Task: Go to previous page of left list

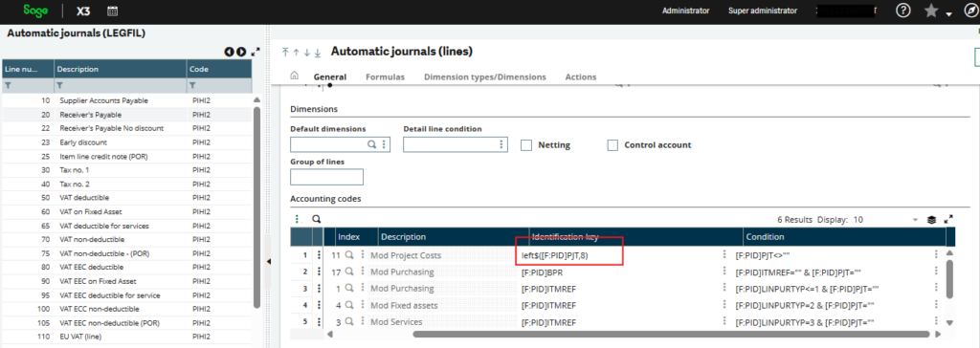Action: pos(230,52)
